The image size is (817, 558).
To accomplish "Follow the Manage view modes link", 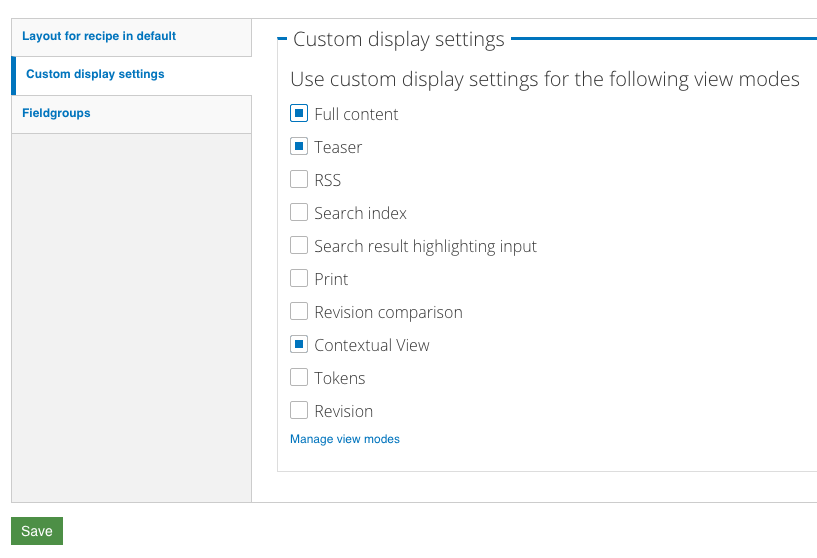I will [x=345, y=439].
